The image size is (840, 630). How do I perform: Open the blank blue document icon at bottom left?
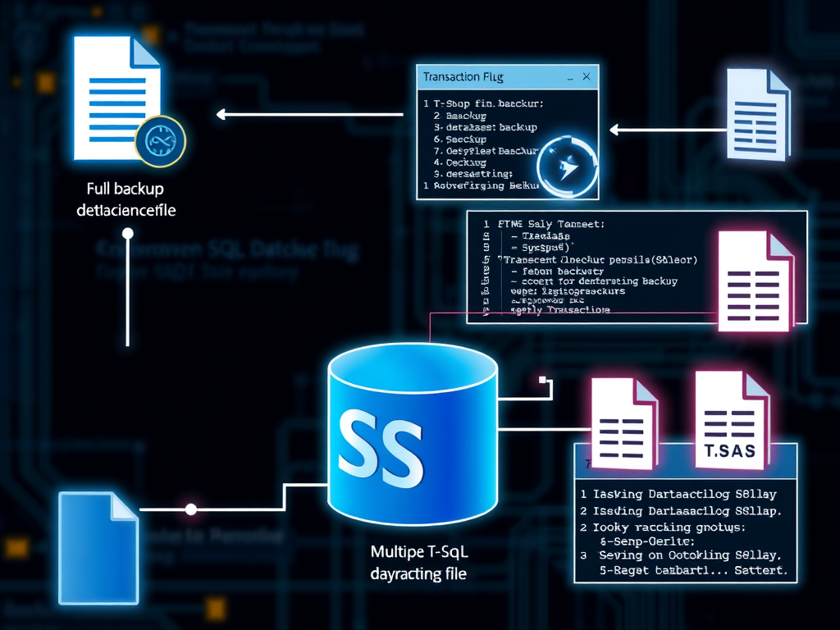pos(98,546)
